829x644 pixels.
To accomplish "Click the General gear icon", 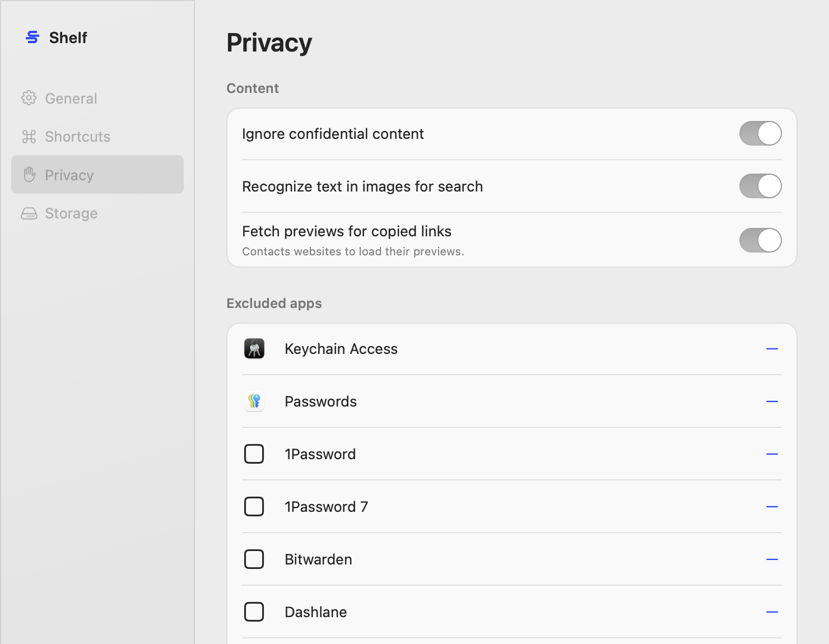I will (29, 98).
